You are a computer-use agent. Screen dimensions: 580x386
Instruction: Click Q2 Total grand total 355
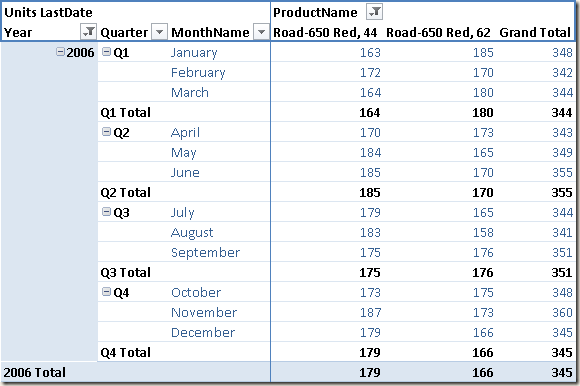pos(562,192)
